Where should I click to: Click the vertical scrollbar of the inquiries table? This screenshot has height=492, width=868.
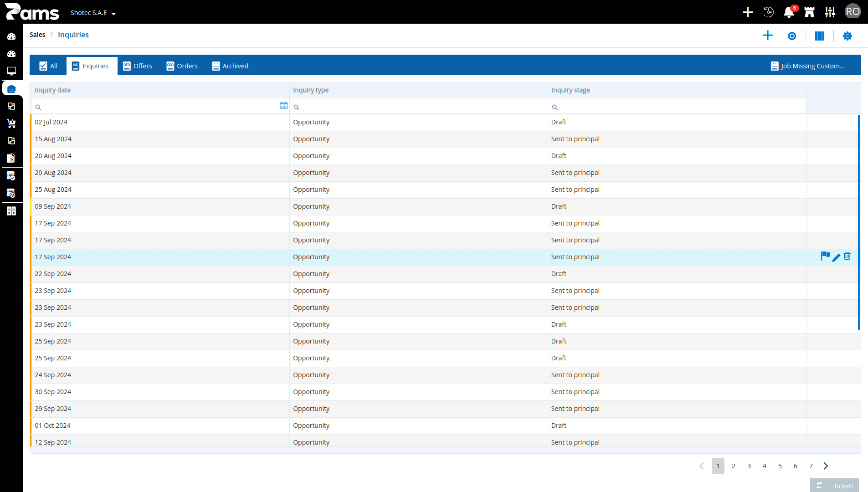[858, 222]
